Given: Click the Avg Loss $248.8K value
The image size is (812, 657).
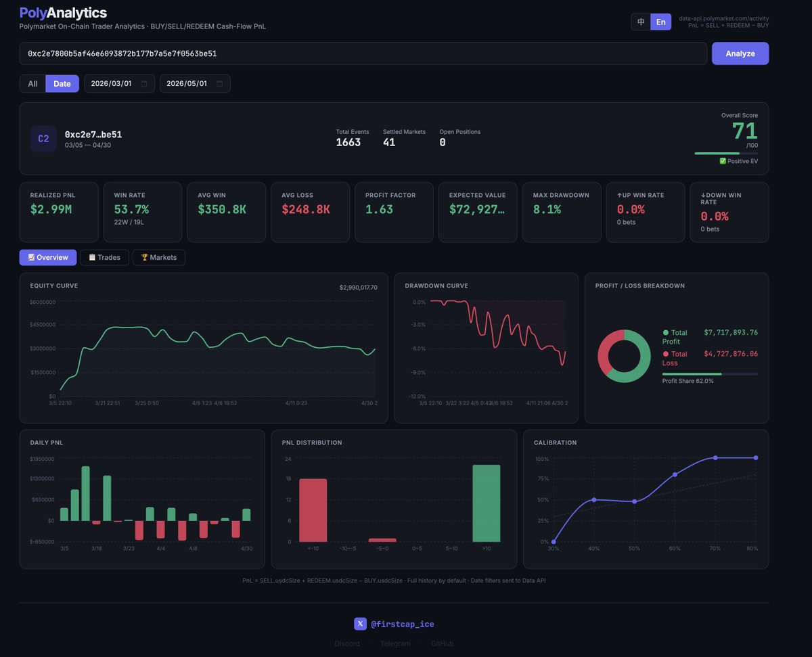Looking at the screenshot, I should coord(306,210).
